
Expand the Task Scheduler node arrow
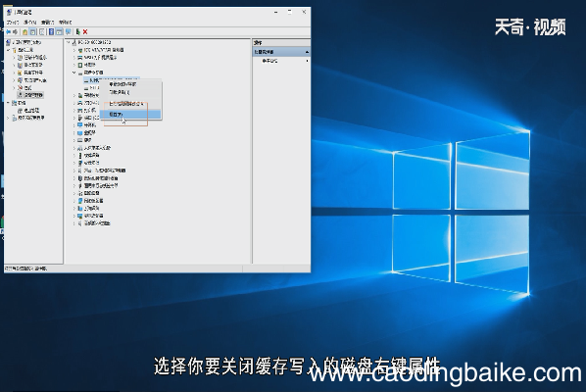tap(14, 58)
